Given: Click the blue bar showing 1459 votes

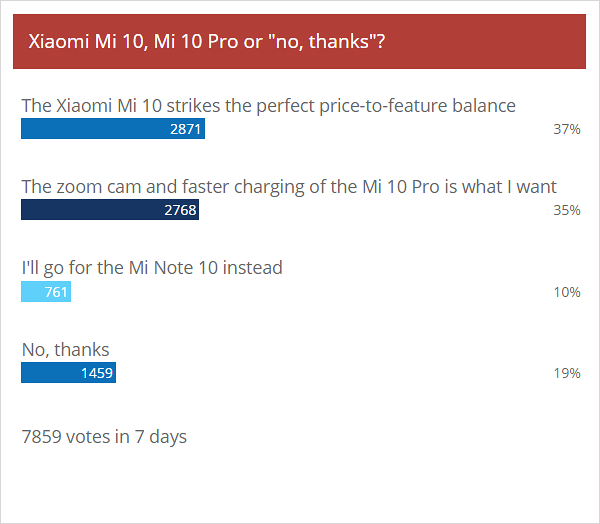Looking at the screenshot, I should coord(68,372).
